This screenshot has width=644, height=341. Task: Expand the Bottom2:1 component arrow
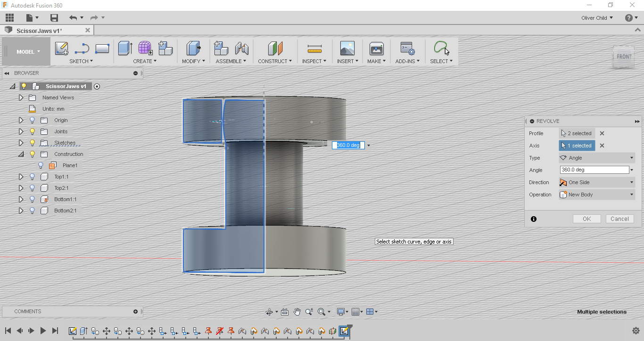[21, 211]
